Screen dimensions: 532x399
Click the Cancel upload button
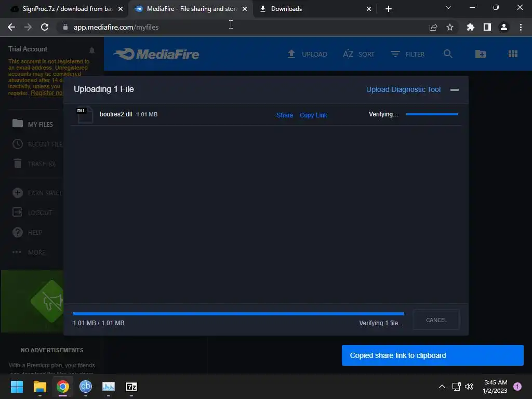click(x=436, y=320)
